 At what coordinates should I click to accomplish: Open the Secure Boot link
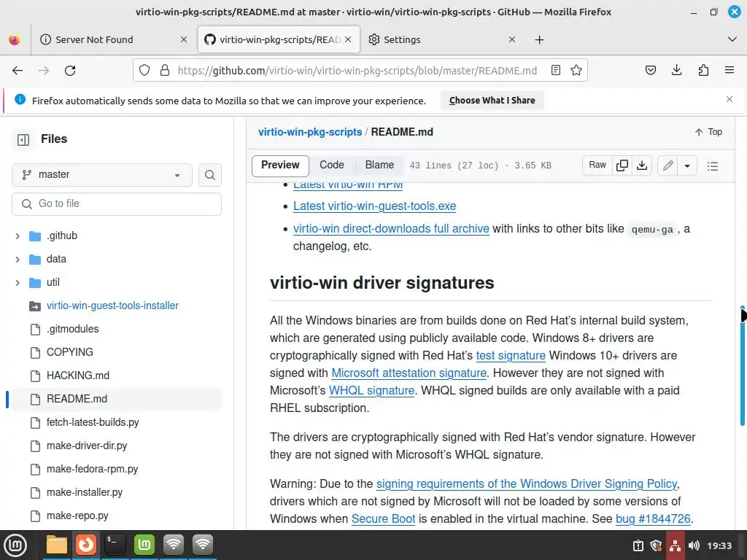pos(384,519)
